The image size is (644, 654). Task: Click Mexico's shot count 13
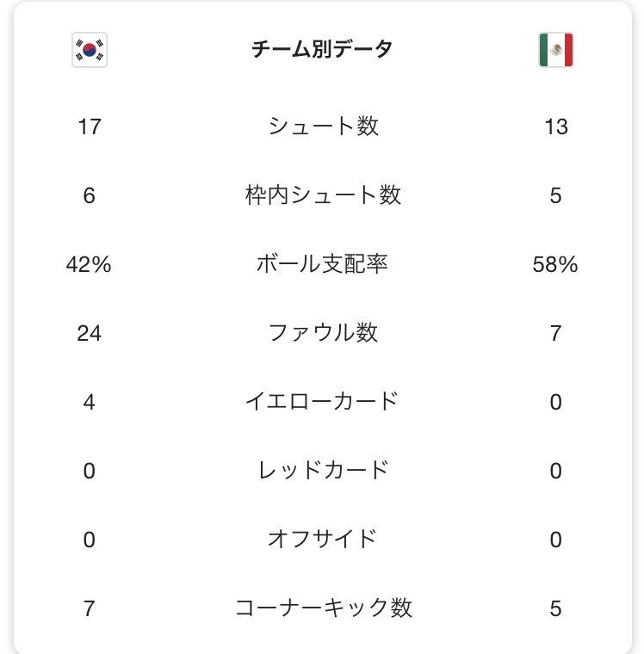point(556,126)
